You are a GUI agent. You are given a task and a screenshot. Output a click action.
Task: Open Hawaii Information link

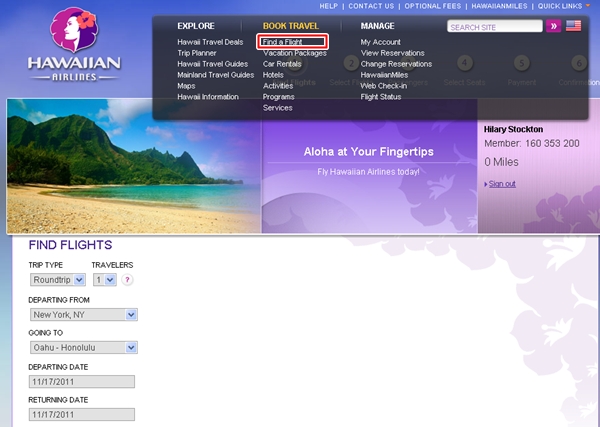click(x=208, y=97)
